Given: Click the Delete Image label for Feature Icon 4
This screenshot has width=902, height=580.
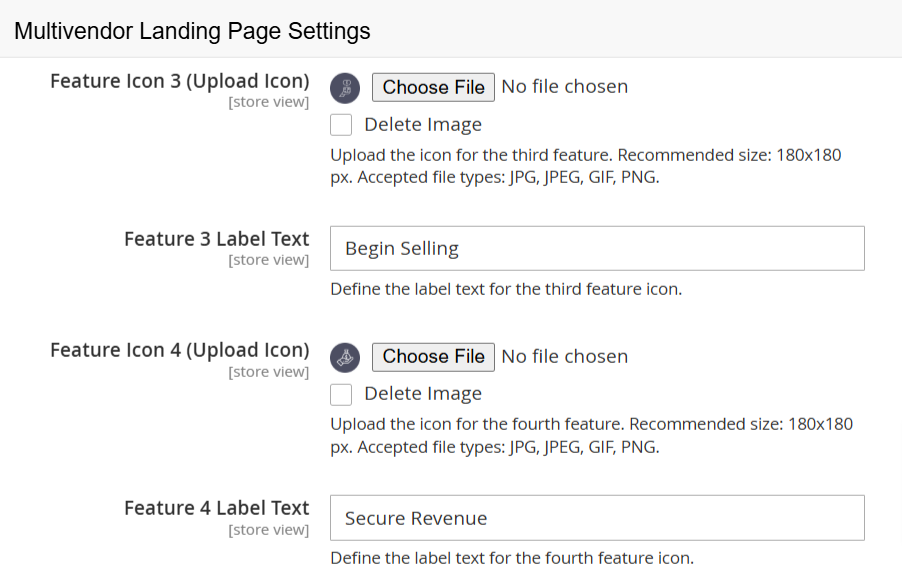Looking at the screenshot, I should [x=423, y=394].
